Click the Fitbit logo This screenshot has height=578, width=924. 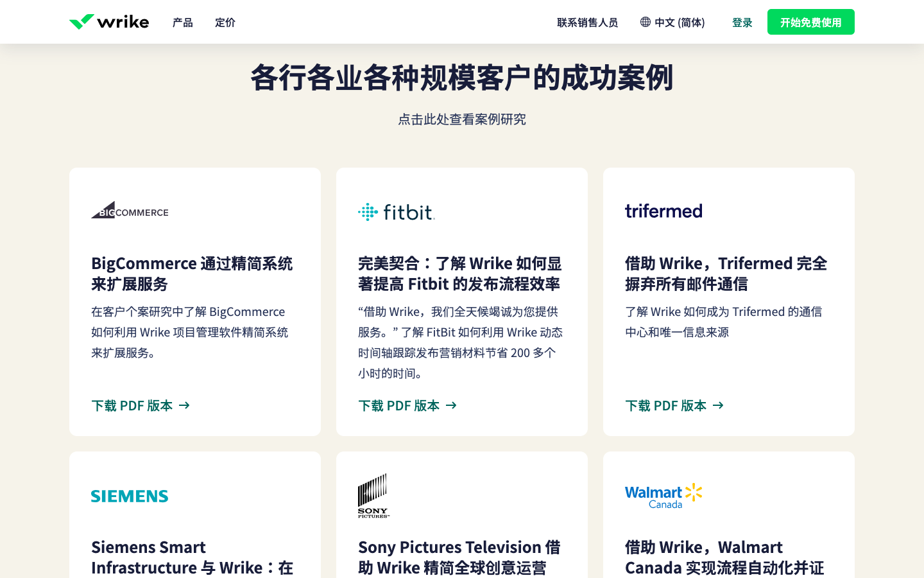[397, 212]
